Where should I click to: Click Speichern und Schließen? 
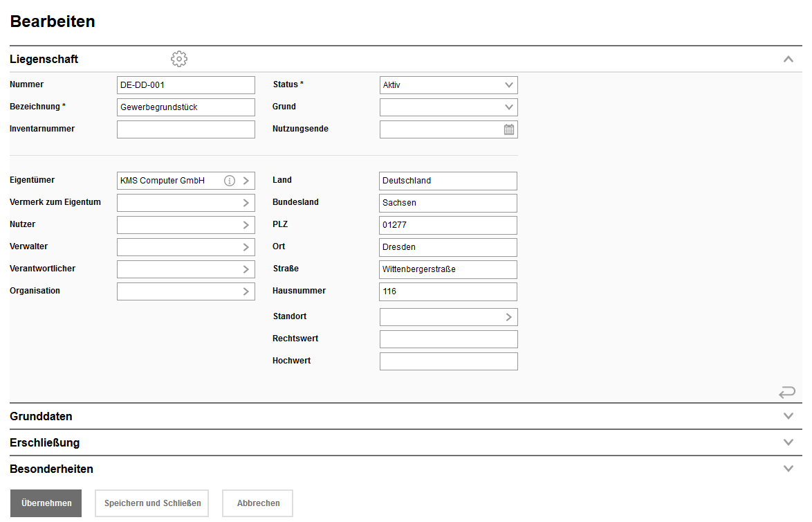coord(152,503)
